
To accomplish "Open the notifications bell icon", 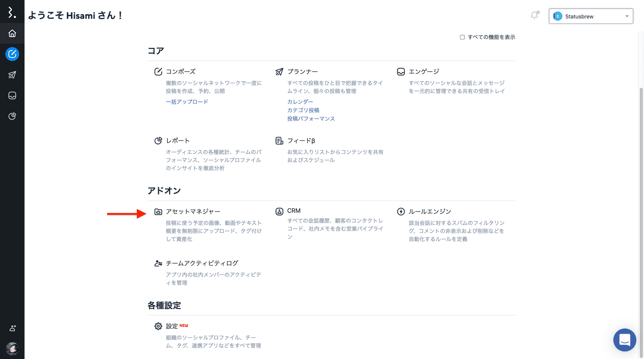I will 535,15.
